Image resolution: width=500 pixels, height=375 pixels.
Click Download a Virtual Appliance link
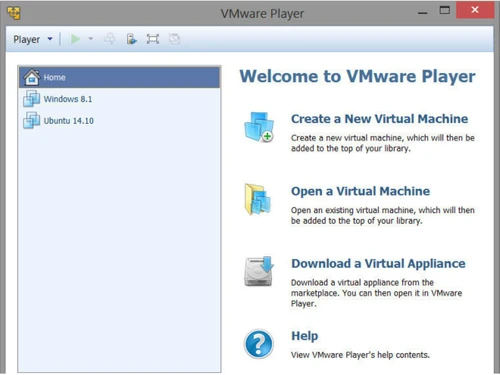click(x=378, y=263)
